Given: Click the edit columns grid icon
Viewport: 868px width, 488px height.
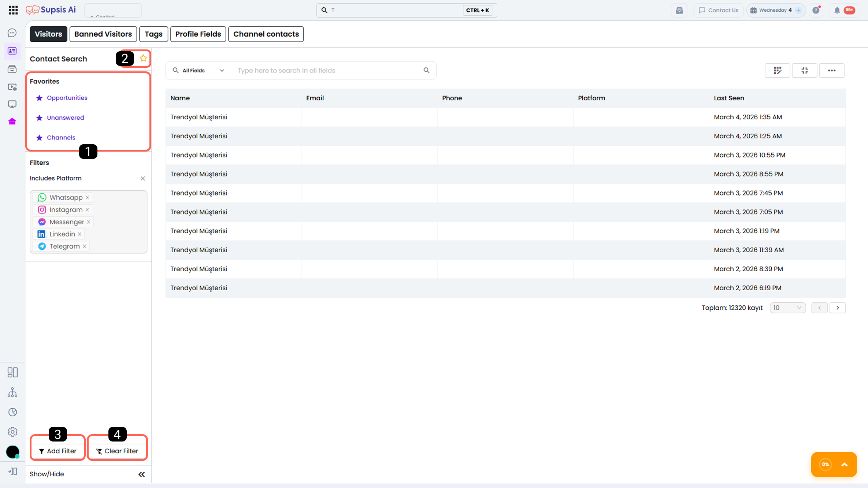Looking at the screenshot, I should tap(777, 70).
